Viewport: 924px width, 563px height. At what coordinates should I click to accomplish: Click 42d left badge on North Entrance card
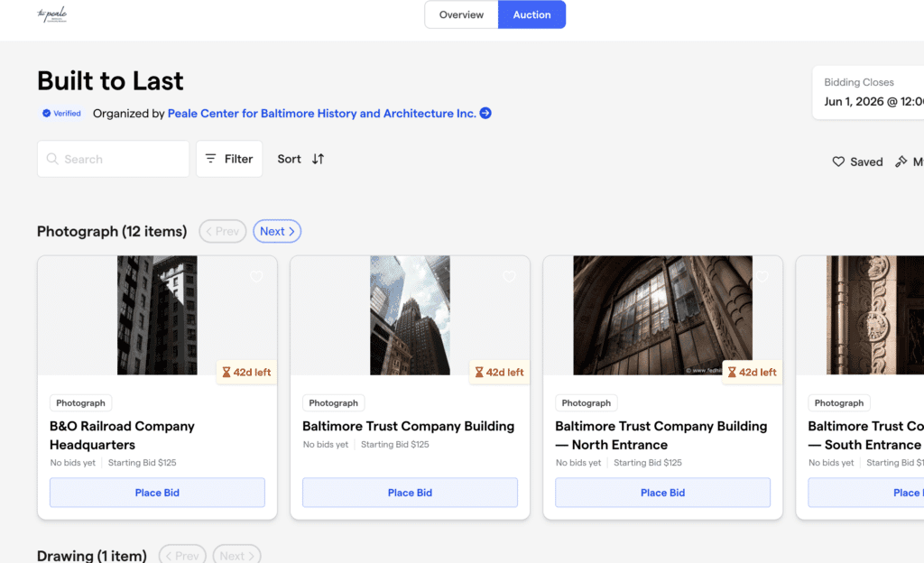pyautogui.click(x=752, y=373)
